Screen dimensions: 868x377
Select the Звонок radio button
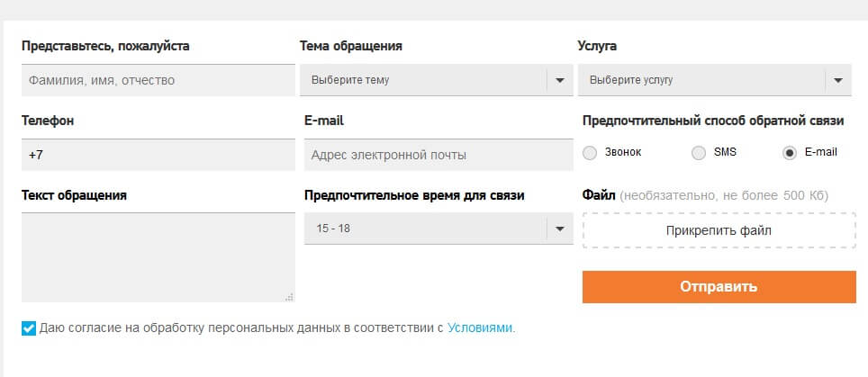591,153
